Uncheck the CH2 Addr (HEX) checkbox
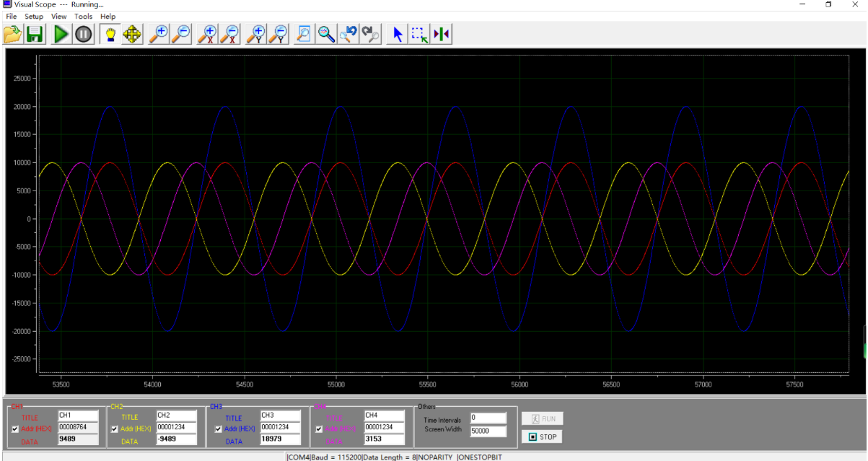Viewport: 868px width, 461px height. click(115, 429)
